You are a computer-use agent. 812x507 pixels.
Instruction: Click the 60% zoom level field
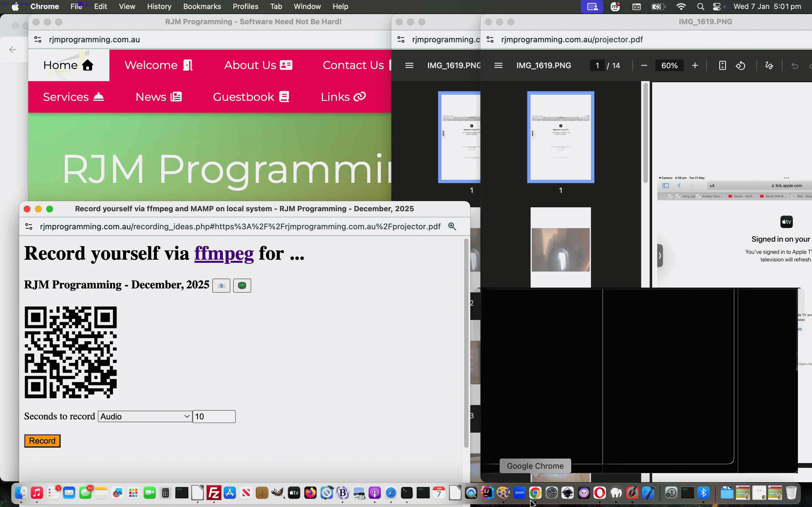[x=669, y=65]
